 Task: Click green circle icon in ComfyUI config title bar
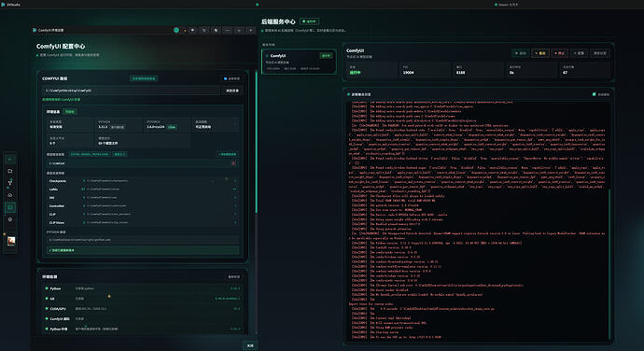pyautogui.click(x=176, y=30)
